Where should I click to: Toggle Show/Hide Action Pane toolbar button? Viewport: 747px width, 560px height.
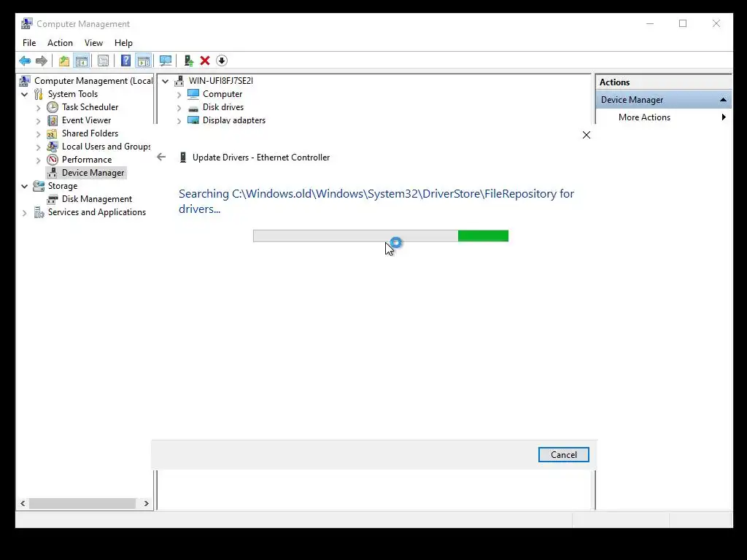pyautogui.click(x=144, y=61)
